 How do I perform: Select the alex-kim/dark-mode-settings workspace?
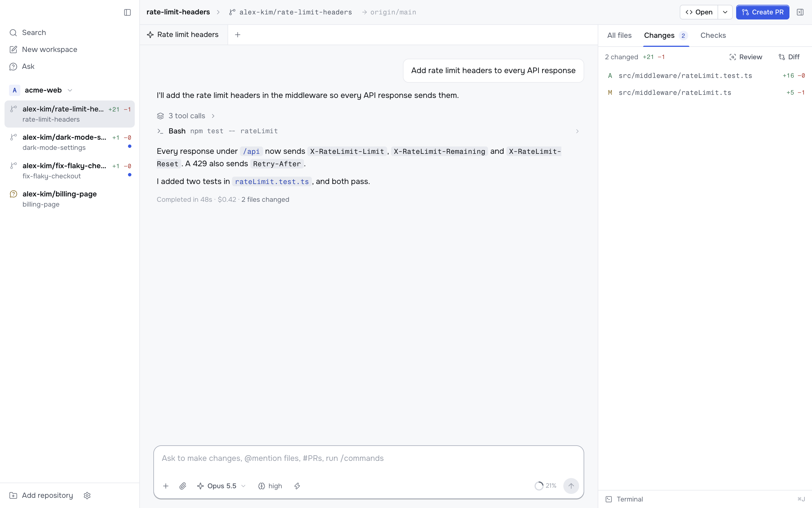tap(69, 143)
